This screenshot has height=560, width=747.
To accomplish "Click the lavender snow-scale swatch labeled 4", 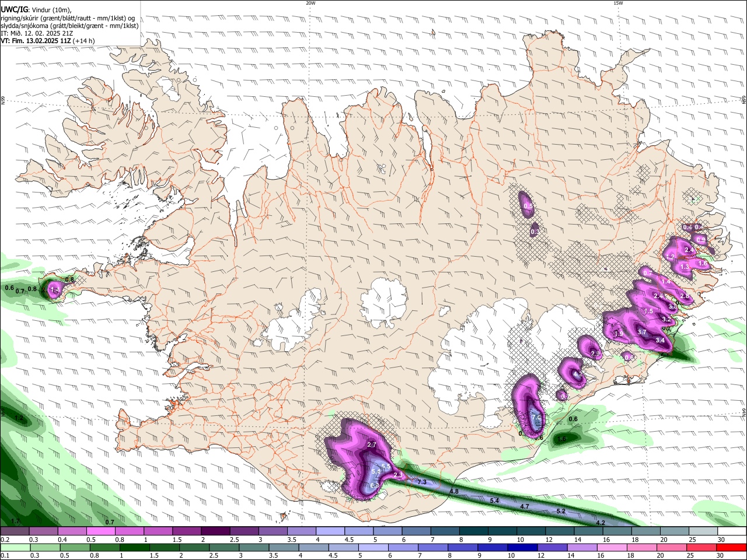I will (330, 531).
